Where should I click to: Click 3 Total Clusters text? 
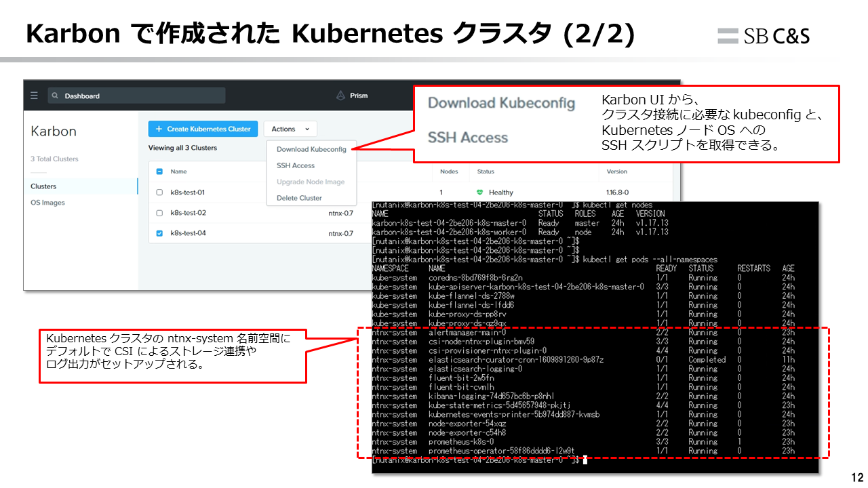[x=54, y=159]
